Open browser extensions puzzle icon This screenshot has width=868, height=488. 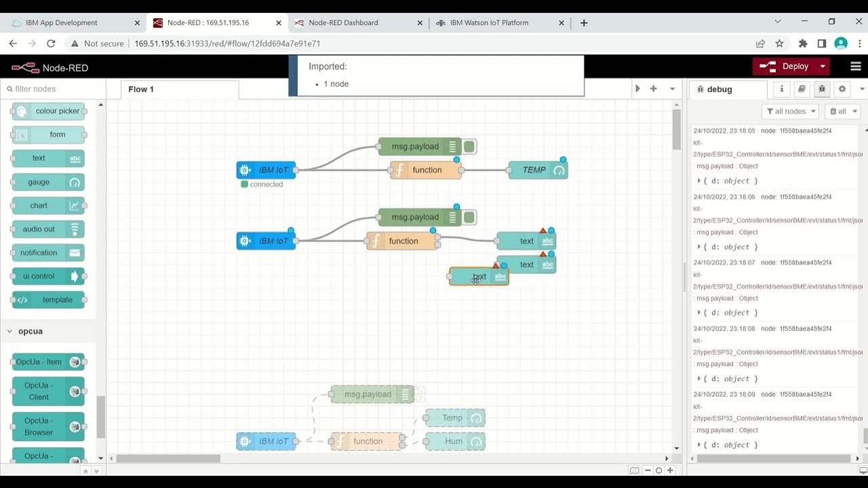[803, 43]
